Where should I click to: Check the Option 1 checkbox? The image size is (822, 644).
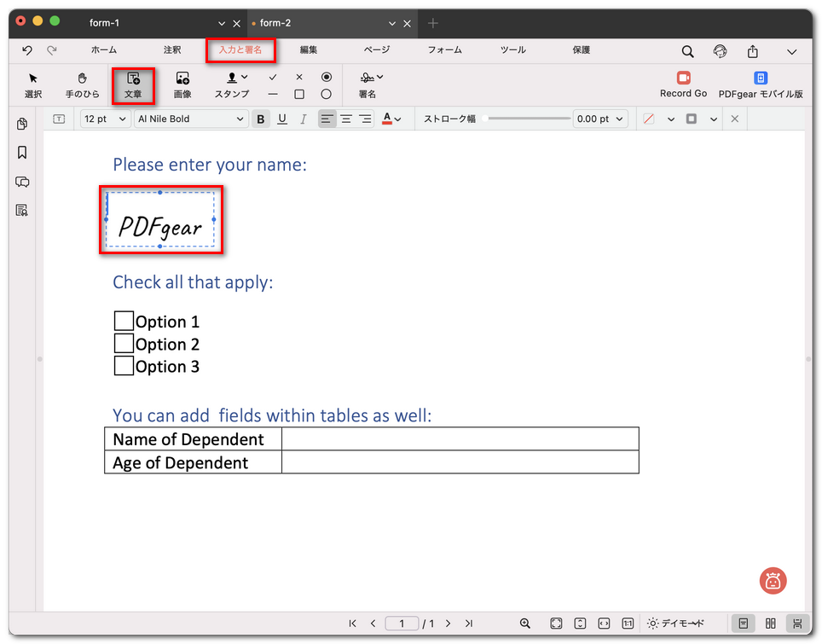click(124, 322)
